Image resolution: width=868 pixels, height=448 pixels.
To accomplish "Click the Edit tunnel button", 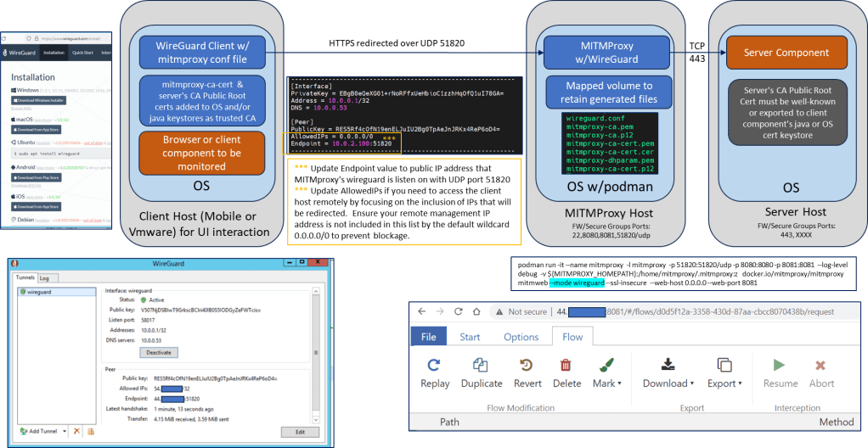I will pyautogui.click(x=300, y=432).
